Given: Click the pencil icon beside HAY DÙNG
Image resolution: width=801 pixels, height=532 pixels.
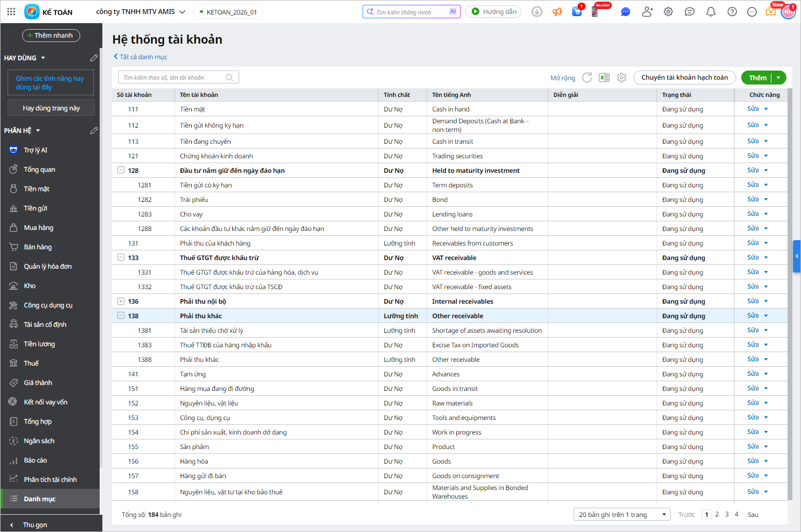Looking at the screenshot, I should (x=94, y=58).
